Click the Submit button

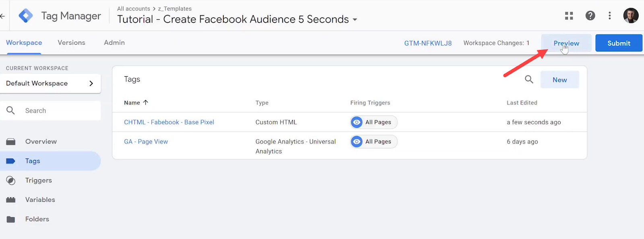click(x=619, y=43)
